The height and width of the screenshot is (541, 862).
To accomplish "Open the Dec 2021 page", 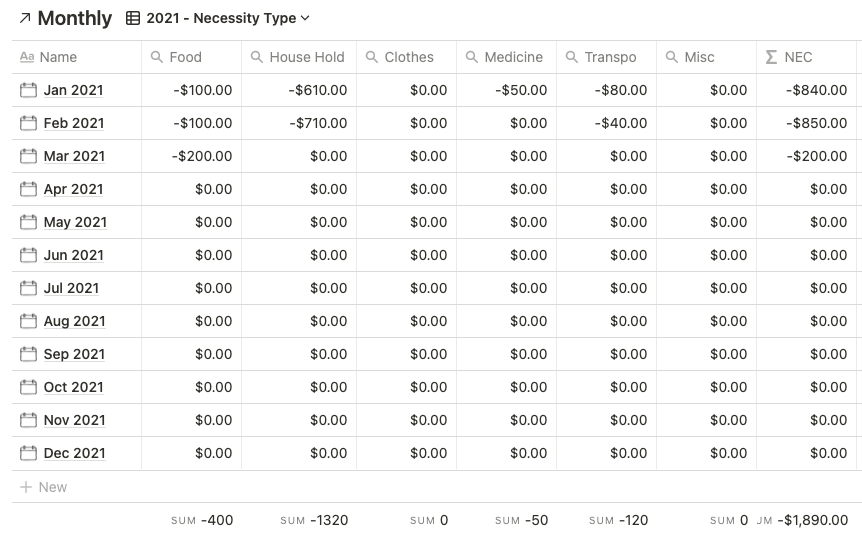I will pyautogui.click(x=74, y=453).
